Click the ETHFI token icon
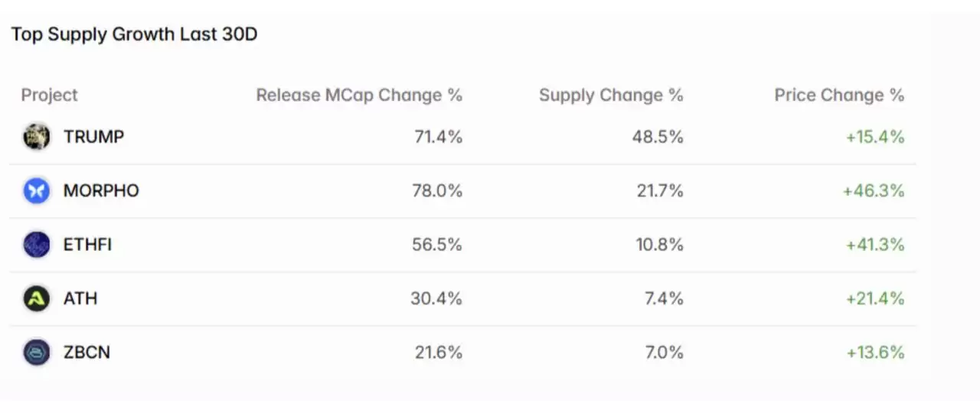Screen dimensions: 980x413 pos(36,245)
